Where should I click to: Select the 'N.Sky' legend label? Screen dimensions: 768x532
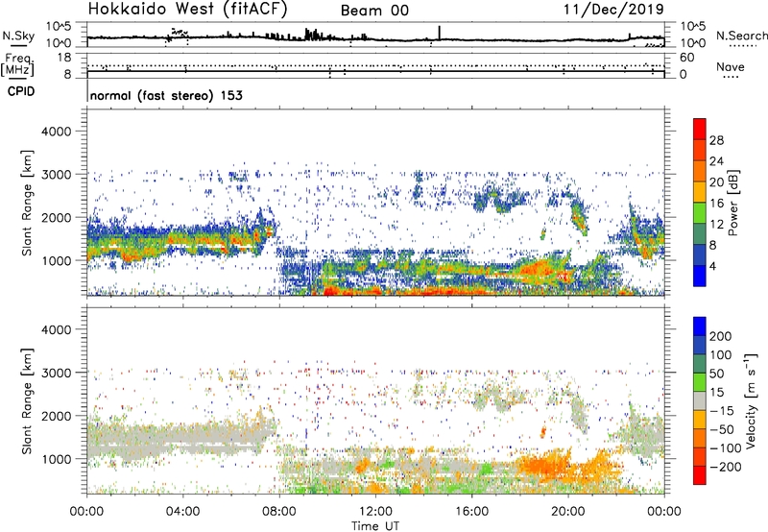click(x=18, y=36)
